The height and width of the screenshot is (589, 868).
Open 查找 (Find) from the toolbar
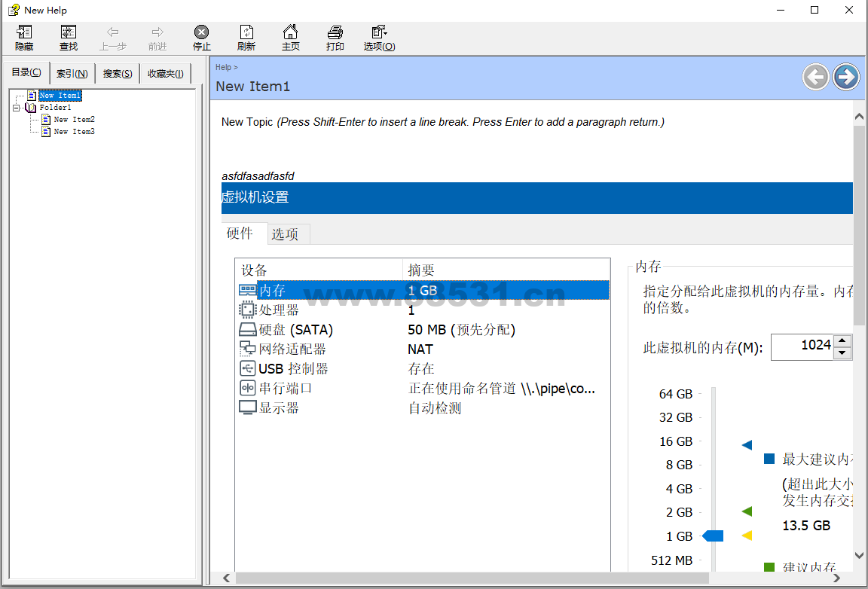coord(69,38)
